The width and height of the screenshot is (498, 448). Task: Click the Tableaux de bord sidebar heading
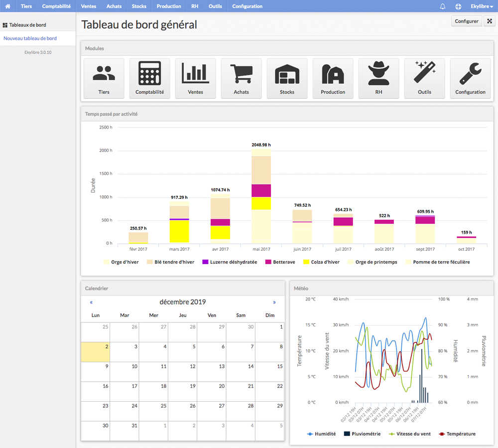tap(24, 25)
